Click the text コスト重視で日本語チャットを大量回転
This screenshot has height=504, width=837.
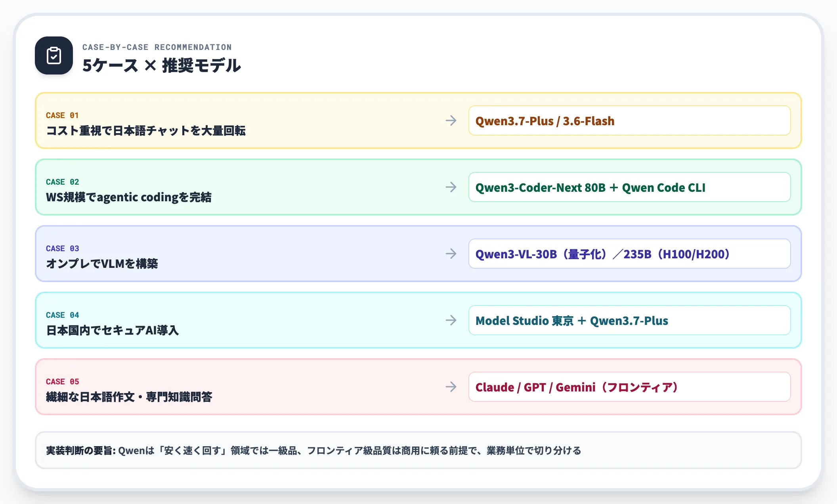146,131
